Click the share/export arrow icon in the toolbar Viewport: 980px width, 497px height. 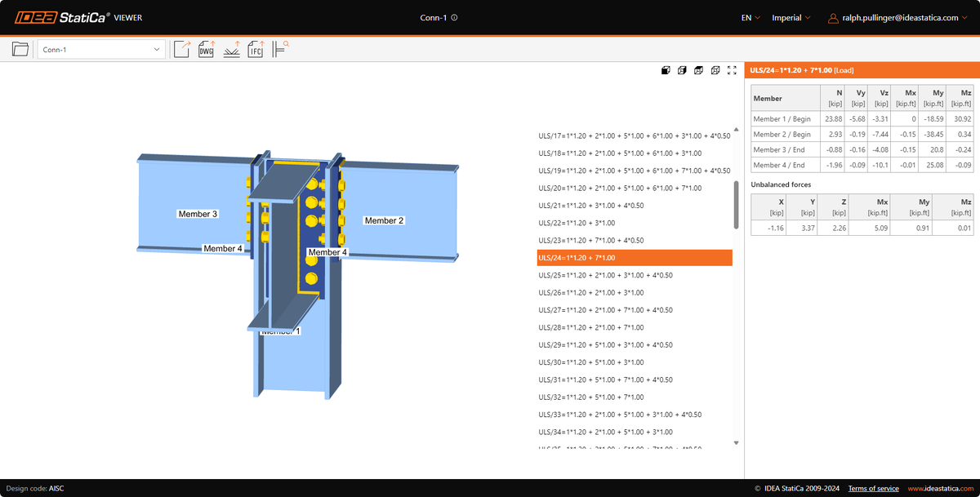coord(181,50)
